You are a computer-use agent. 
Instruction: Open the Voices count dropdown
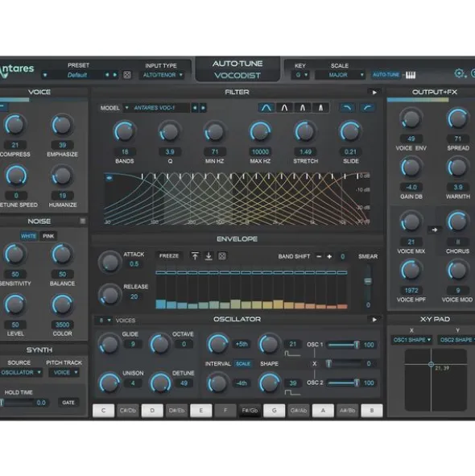click(104, 321)
